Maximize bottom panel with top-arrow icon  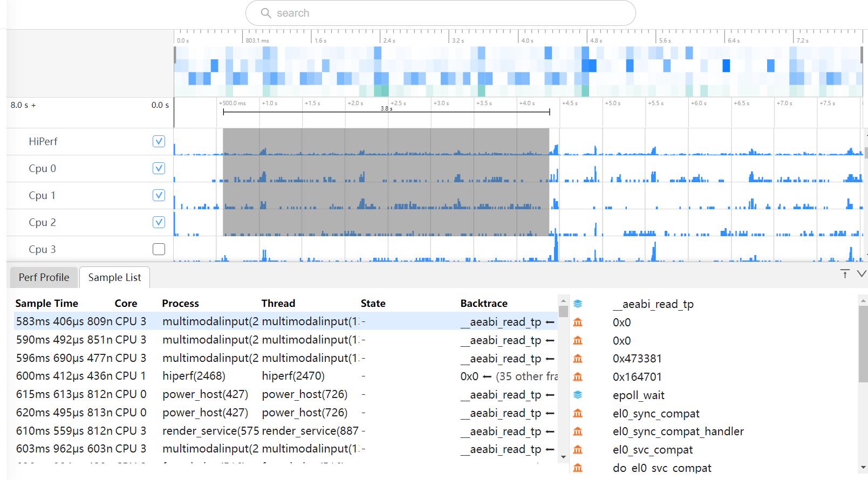pyautogui.click(x=845, y=274)
